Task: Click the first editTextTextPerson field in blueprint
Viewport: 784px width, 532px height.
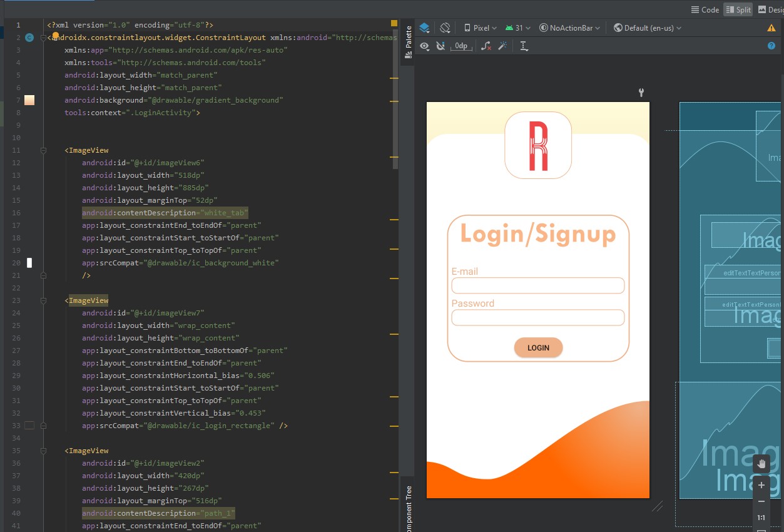Action: 743,280
